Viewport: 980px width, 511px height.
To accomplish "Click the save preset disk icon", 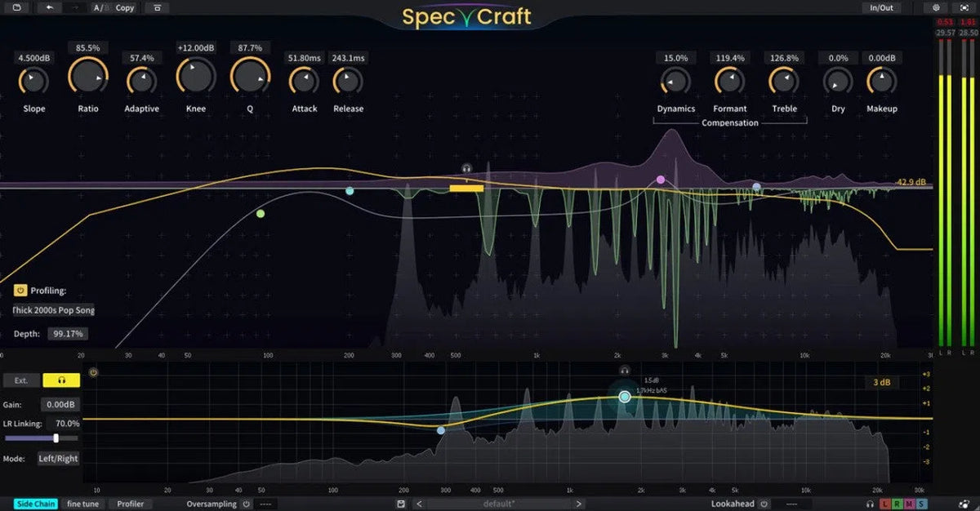I will click(x=401, y=504).
